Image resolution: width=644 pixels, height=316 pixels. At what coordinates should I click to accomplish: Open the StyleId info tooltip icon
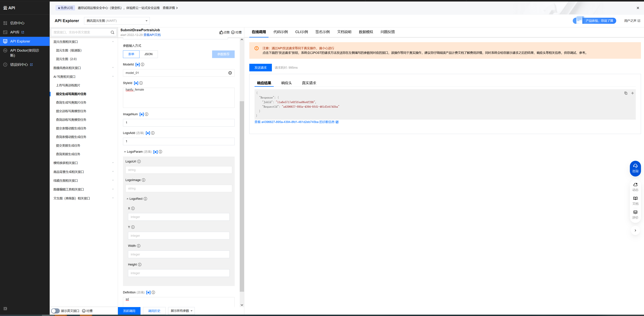(x=141, y=83)
